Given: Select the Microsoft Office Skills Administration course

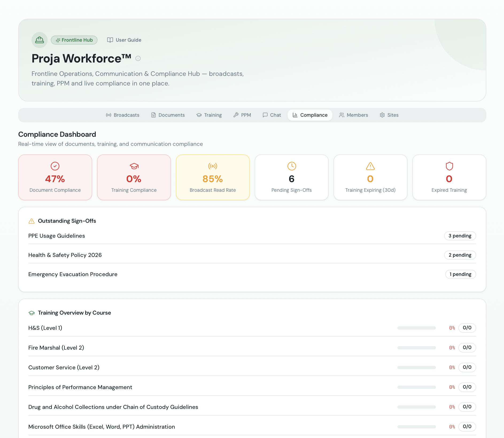Looking at the screenshot, I should click(252, 427).
